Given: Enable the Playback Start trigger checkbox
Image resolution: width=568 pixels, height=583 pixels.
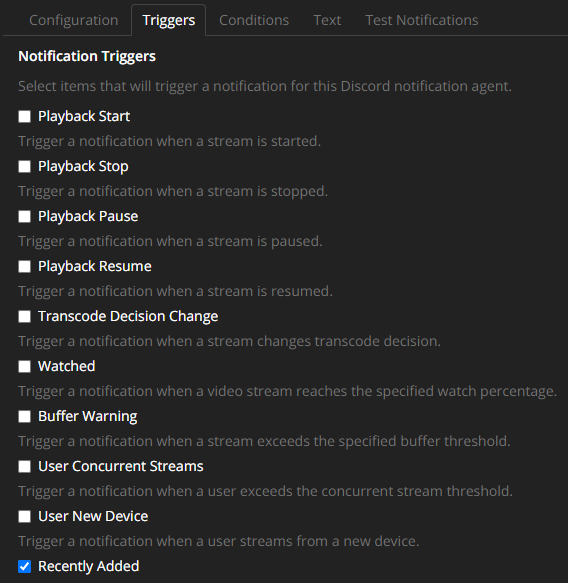Looking at the screenshot, I should 25,116.
